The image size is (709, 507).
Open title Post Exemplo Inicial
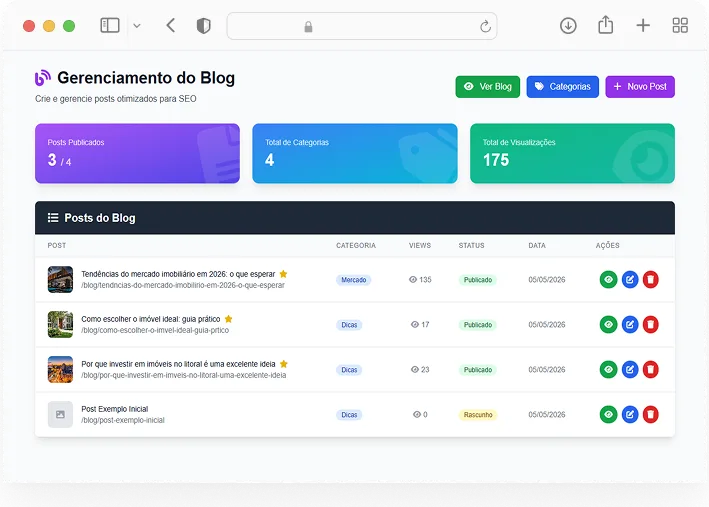115,409
